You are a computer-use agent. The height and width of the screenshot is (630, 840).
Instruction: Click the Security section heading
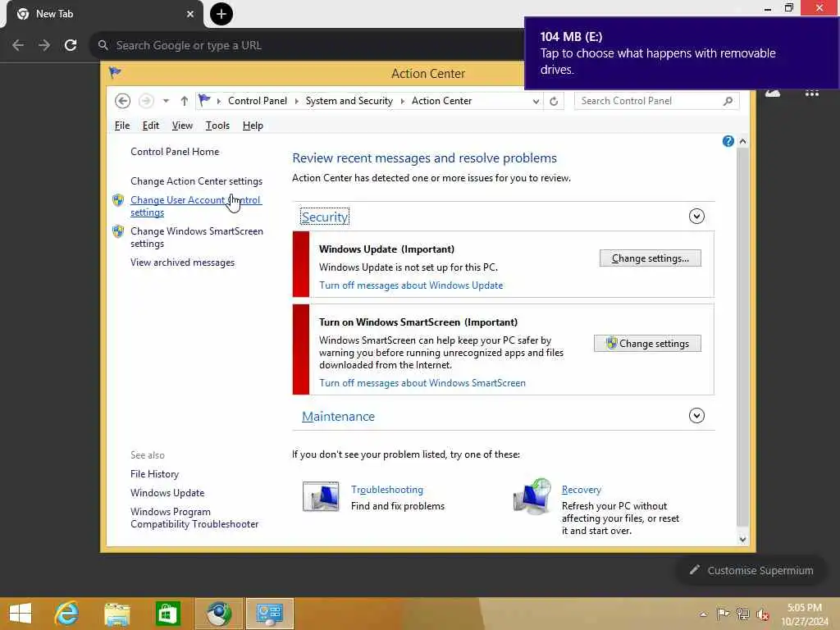325,217
